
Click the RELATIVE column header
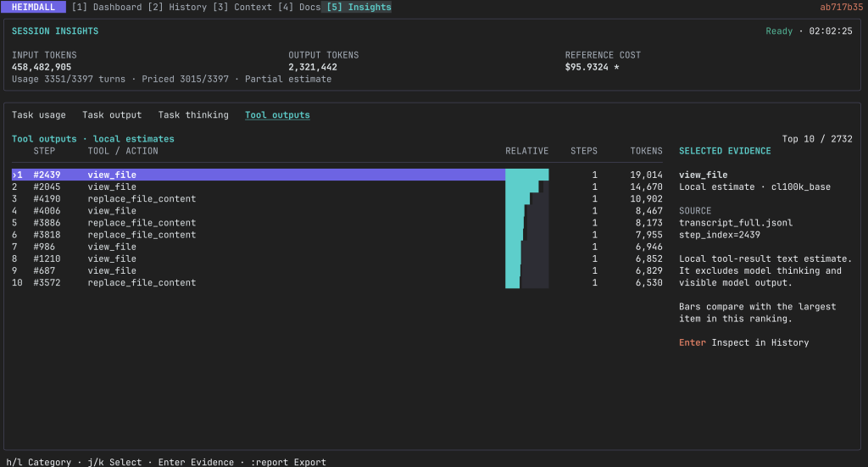point(527,151)
